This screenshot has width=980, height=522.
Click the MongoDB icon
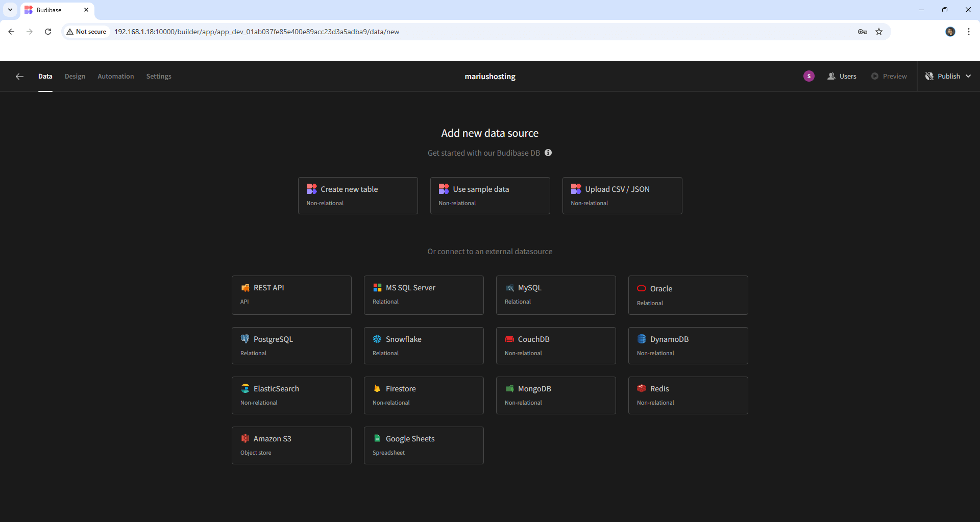[x=509, y=388]
